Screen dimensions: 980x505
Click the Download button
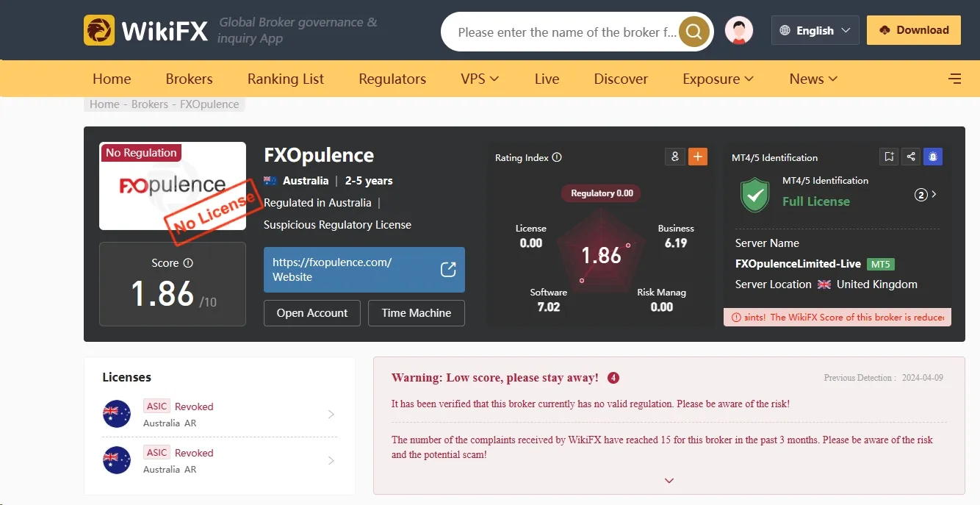coord(914,30)
